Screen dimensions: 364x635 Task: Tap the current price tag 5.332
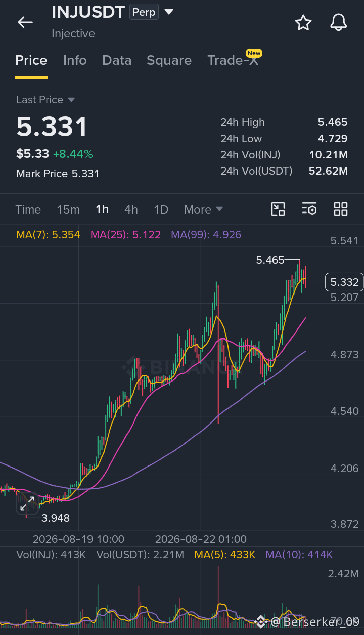pyautogui.click(x=344, y=282)
